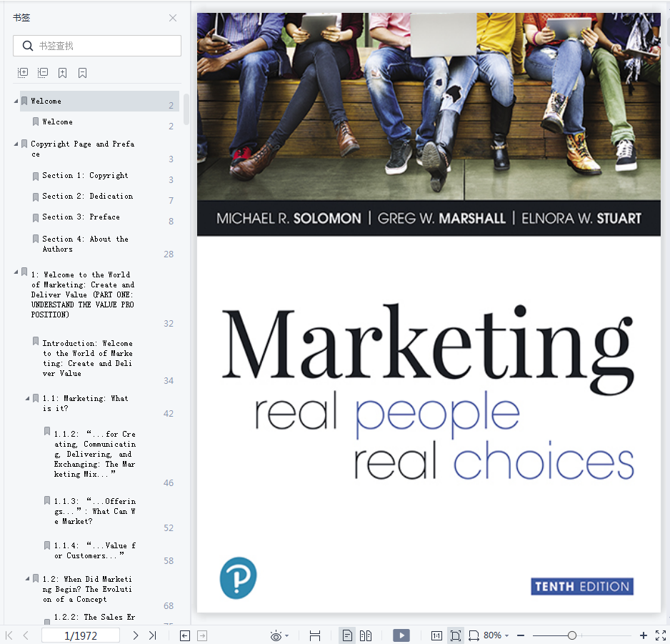Open Copyright Page and Preface bookmark
This screenshot has width=670, height=644.
click(x=82, y=149)
